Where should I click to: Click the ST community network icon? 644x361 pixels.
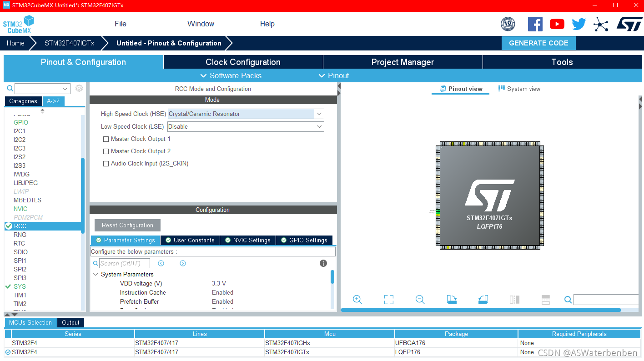601,24
